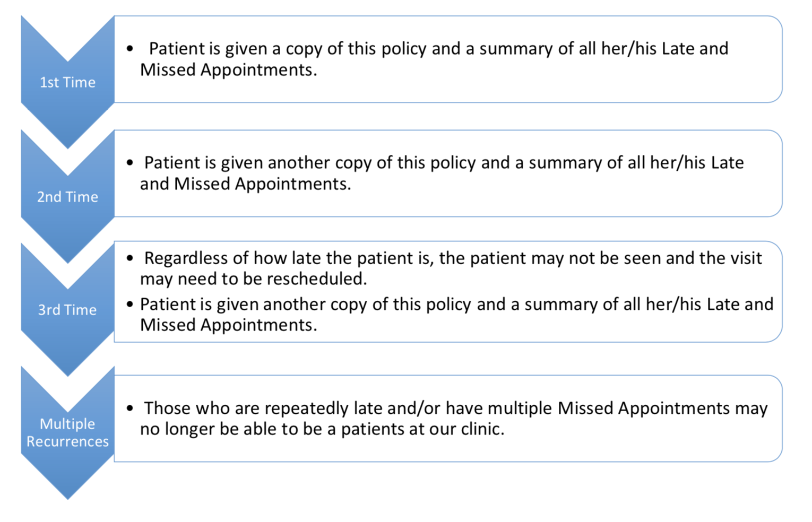Click second bullet in 3rd Time box
Viewport: 812px width, 522px height.
point(130,304)
